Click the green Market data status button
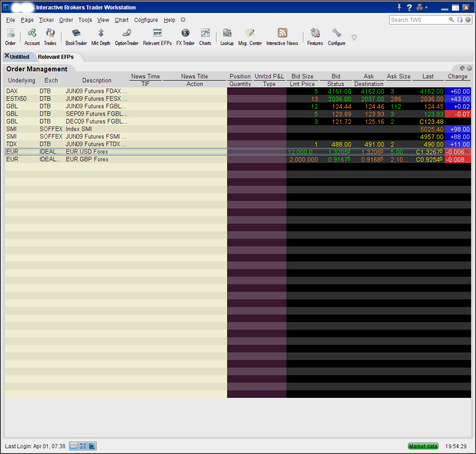476x454 pixels. (423, 446)
